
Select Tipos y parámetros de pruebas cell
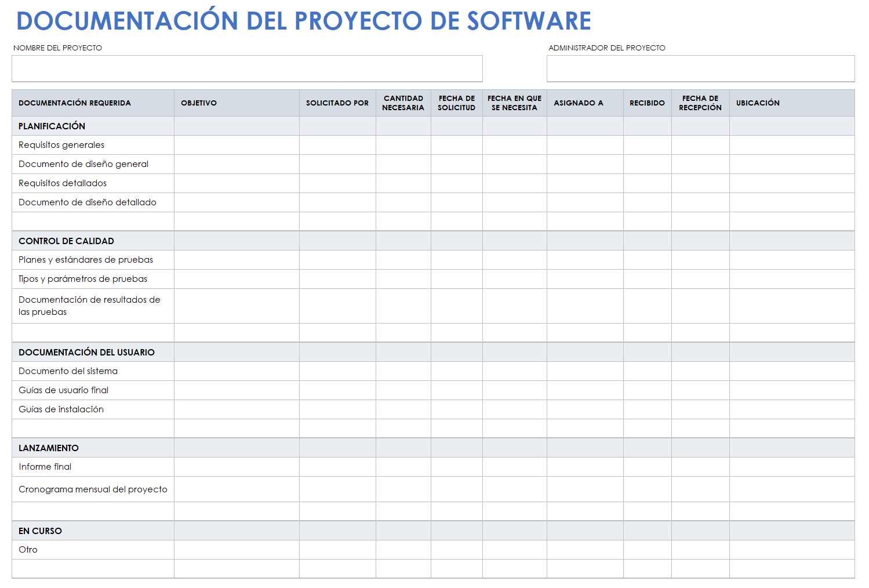point(93,279)
